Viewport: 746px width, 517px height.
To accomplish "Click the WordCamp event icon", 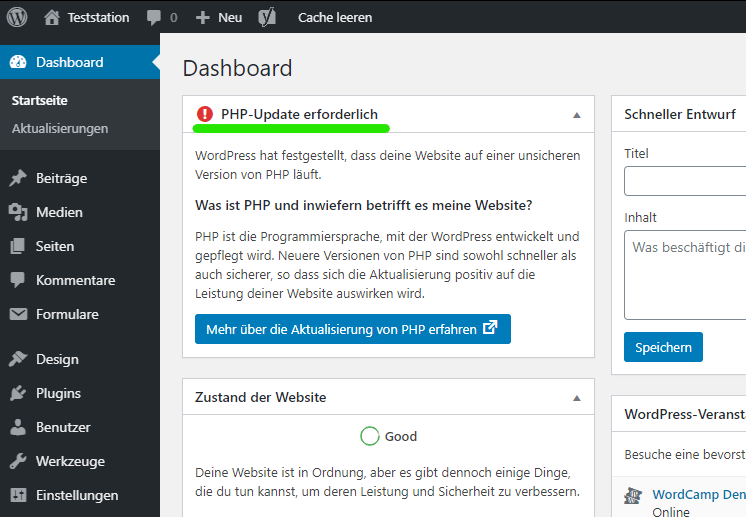I will (633, 496).
